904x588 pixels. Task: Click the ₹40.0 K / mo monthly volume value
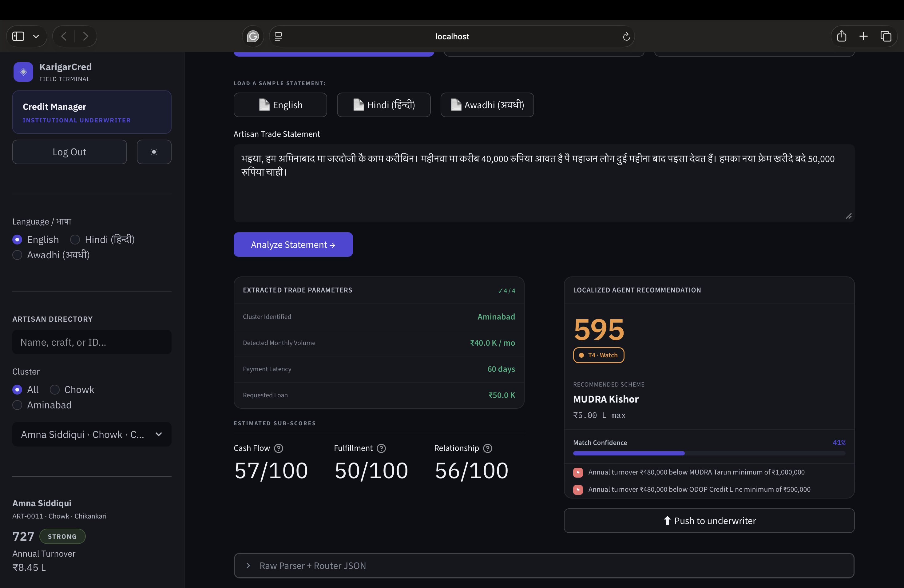click(492, 343)
